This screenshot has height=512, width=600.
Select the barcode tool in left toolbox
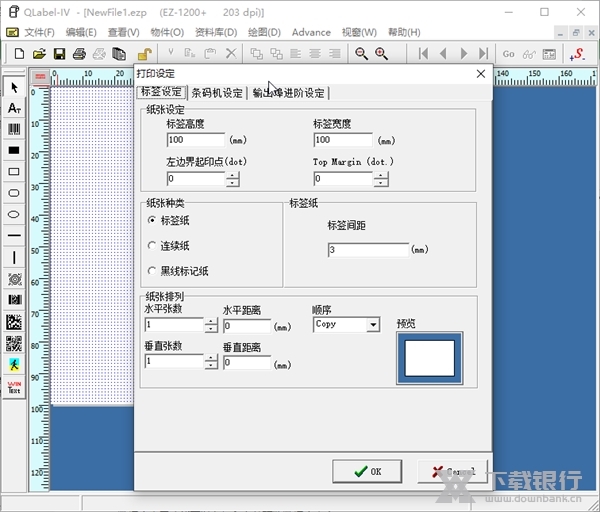click(x=14, y=129)
